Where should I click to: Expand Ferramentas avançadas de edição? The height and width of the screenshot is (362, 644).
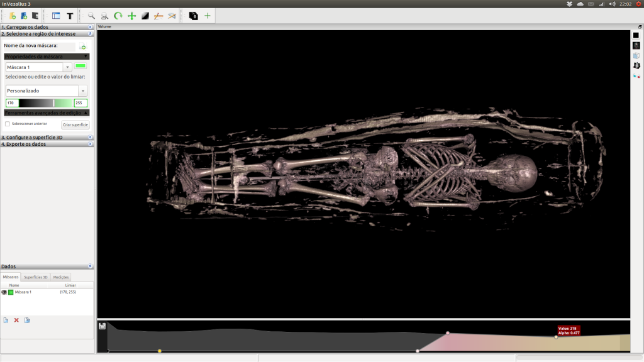85,112
